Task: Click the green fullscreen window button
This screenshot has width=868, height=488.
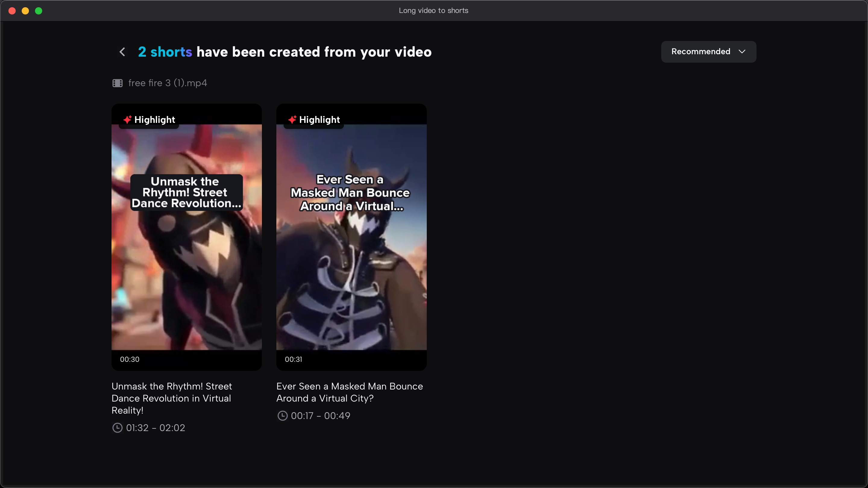Action: (x=39, y=11)
